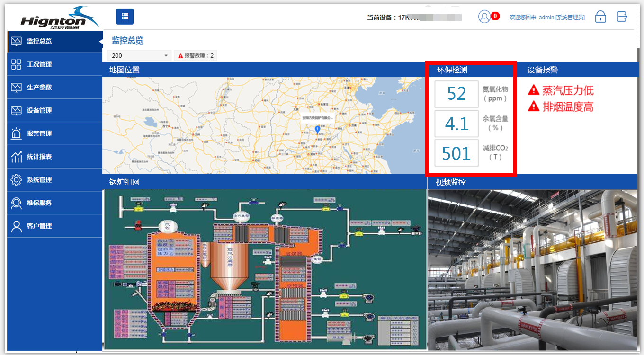The height and width of the screenshot is (355, 644).
Task: Click the 统计报表 chart icon
Action: coord(17,157)
